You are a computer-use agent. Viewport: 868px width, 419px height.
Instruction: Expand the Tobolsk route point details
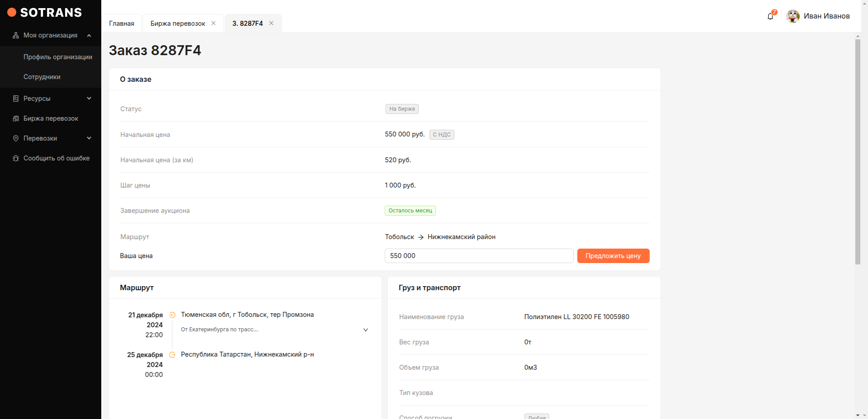click(366, 330)
